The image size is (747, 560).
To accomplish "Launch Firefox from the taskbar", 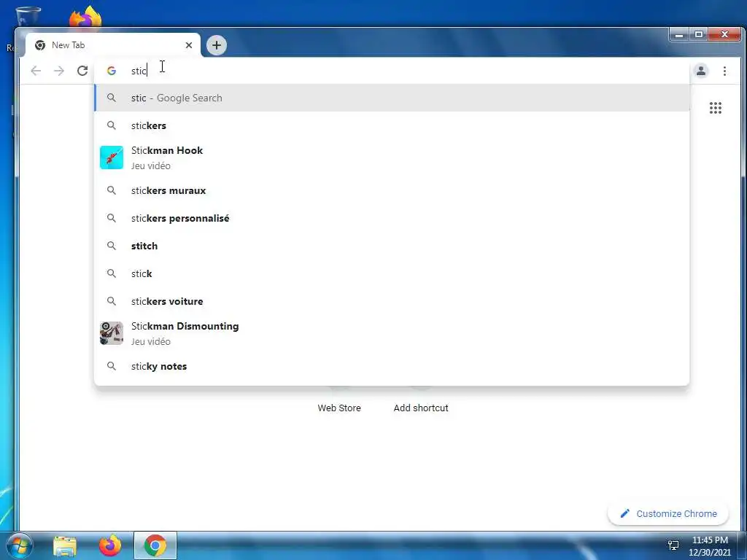I will 110,545.
